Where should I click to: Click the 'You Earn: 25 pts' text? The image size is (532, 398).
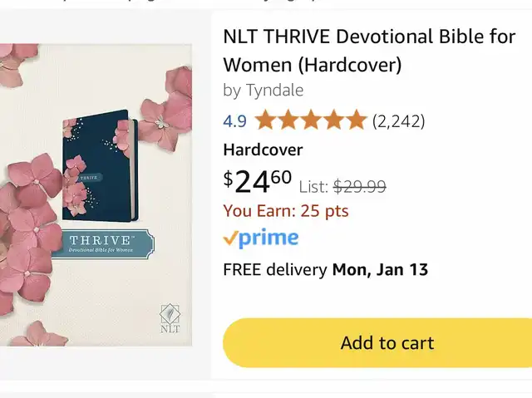click(x=286, y=211)
